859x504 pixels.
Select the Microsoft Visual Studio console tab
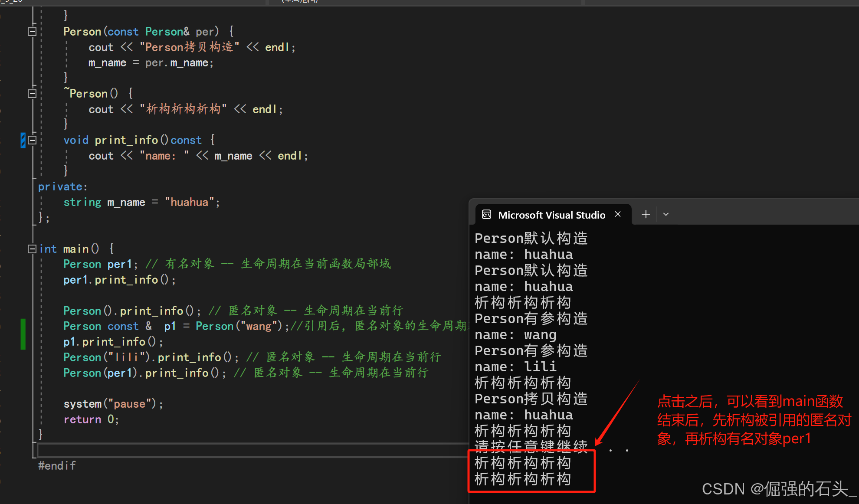(x=551, y=215)
